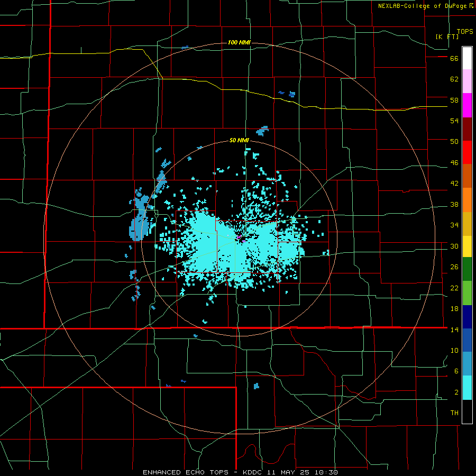
Task: Click the magenta high-top pixel at radar center
Action: point(239,236)
